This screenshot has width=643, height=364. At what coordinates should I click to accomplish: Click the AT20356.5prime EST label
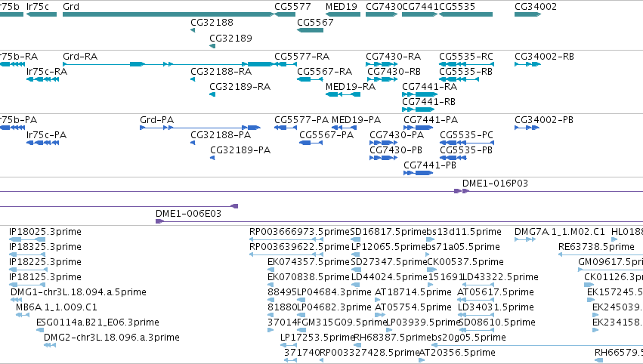click(x=457, y=353)
